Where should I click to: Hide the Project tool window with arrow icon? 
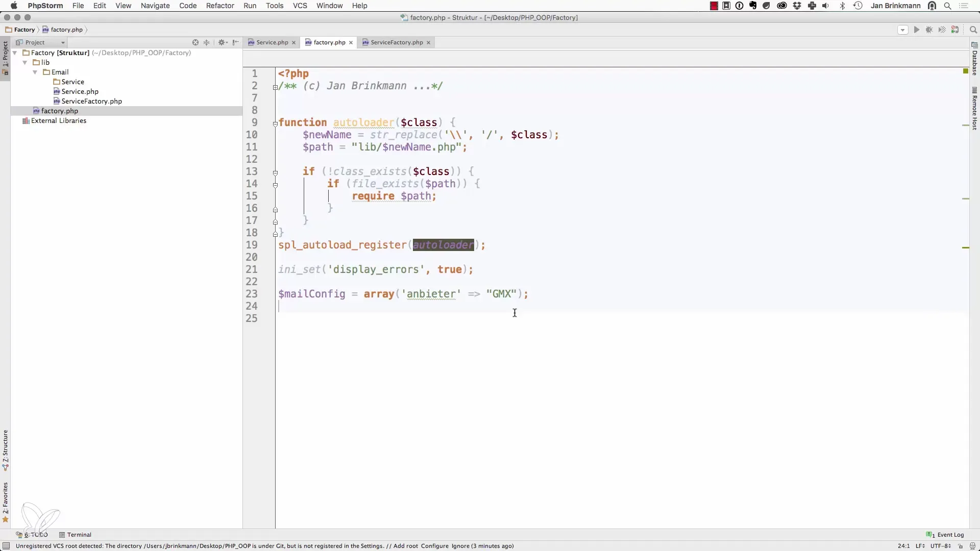point(235,42)
